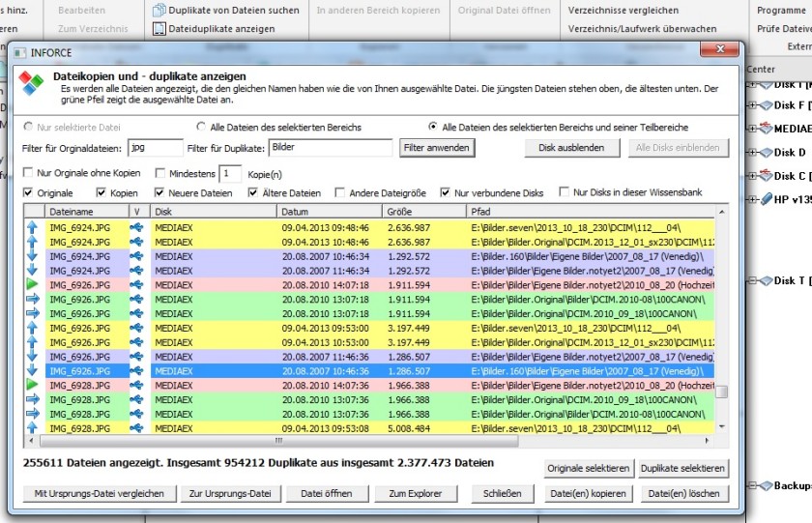Select 'Alle Dateien des selektierten Bereichs' radio button
The image size is (812, 523).
coord(201,127)
